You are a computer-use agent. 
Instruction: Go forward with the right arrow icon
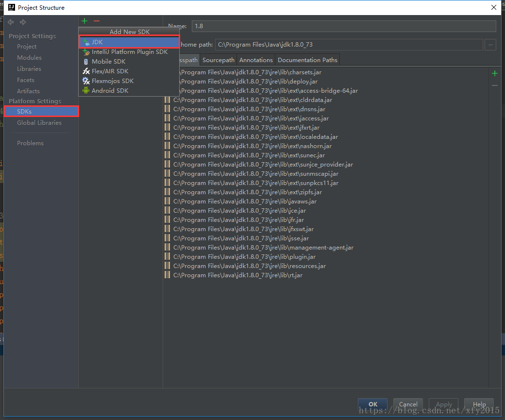point(22,22)
